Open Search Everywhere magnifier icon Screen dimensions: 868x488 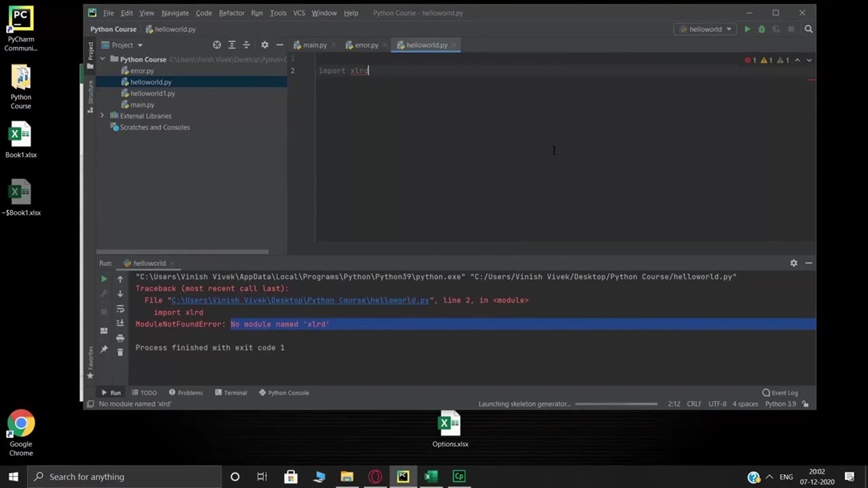[x=808, y=29]
